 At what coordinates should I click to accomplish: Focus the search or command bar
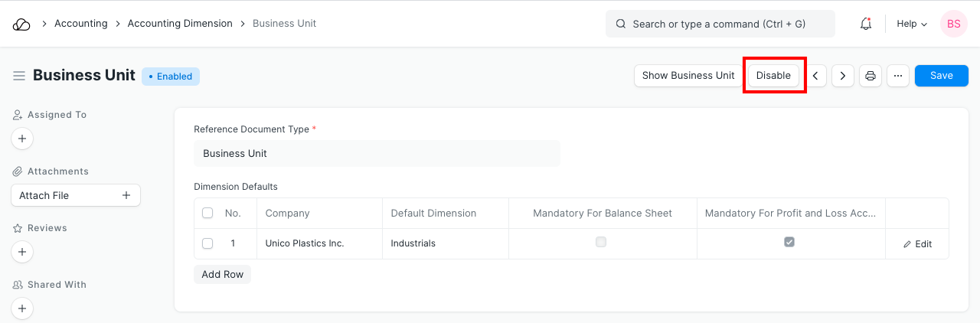(x=720, y=24)
